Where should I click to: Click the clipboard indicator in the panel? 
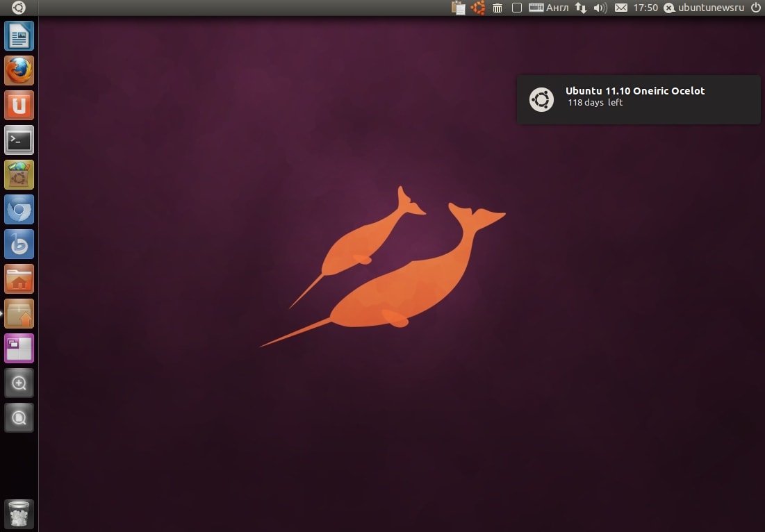point(458,8)
